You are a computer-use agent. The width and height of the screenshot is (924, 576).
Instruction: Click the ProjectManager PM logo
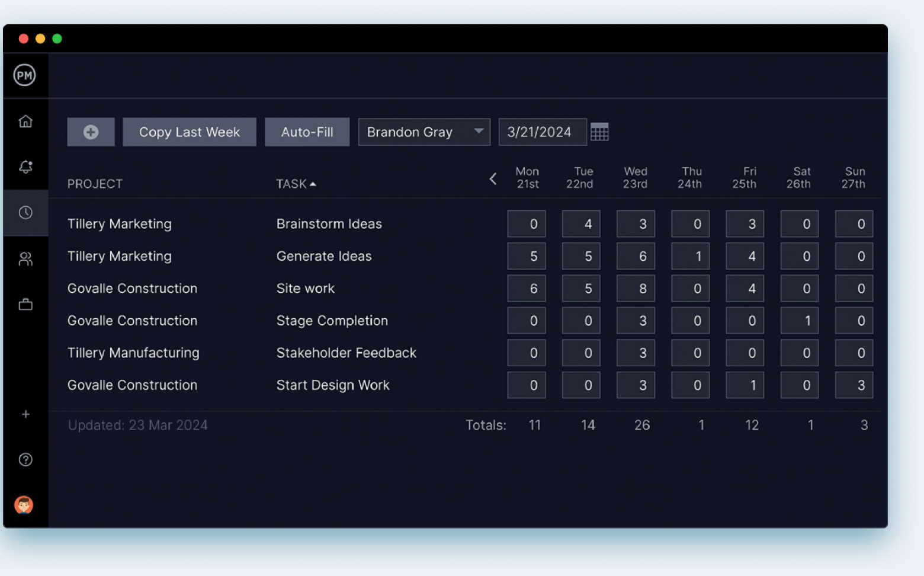25,75
